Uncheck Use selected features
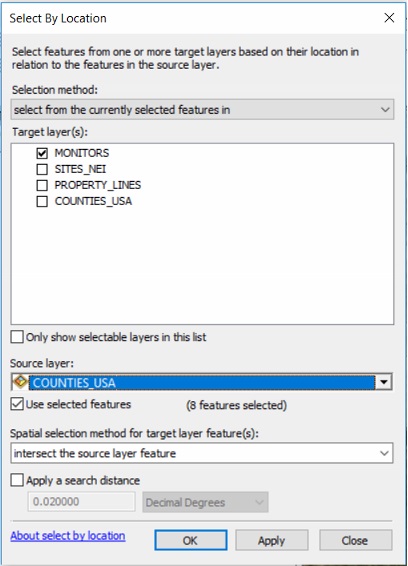Viewport: 408px width, 566px height. tap(17, 404)
